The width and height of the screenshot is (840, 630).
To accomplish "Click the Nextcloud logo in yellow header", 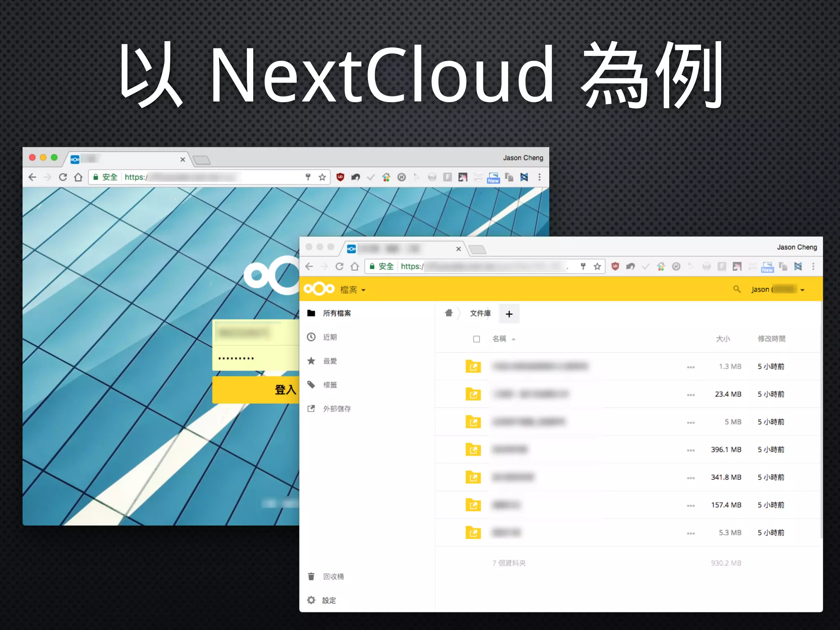I will 319,289.
